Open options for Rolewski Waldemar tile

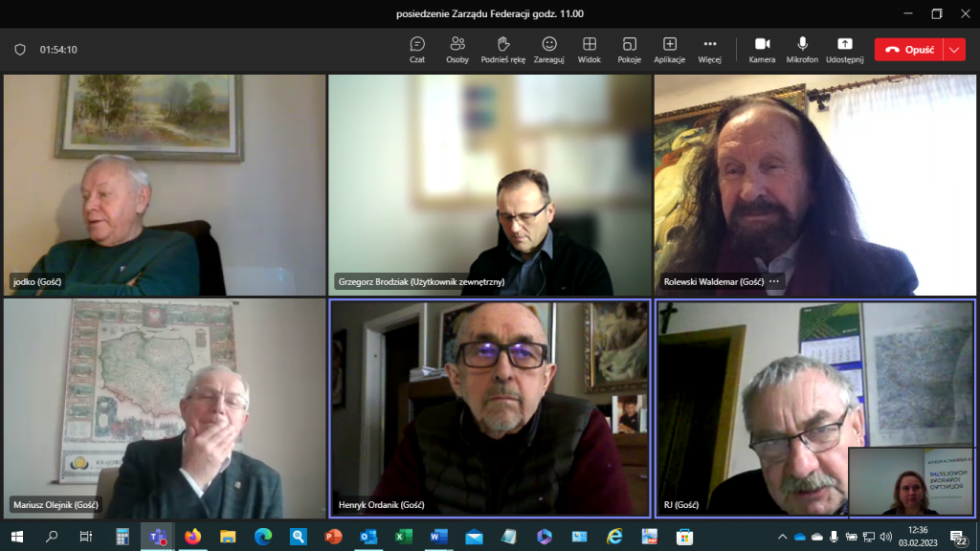coord(774,282)
